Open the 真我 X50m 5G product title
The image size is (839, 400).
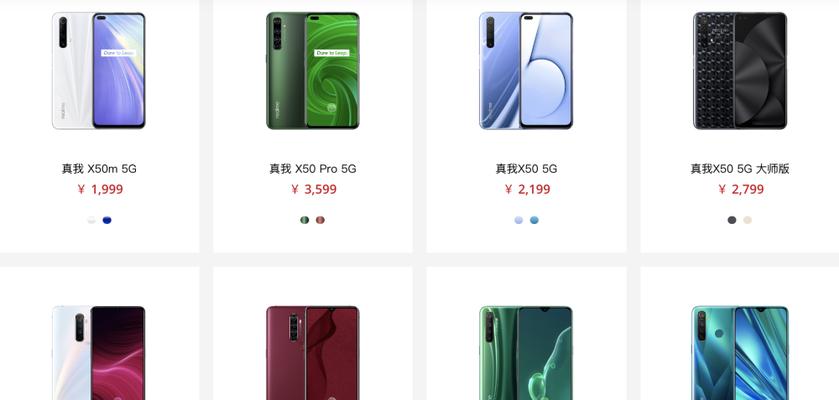(99, 169)
